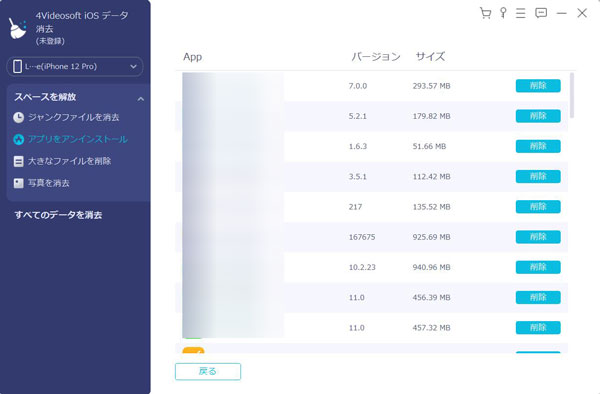Click the 112.42 MB size cell

click(x=431, y=177)
